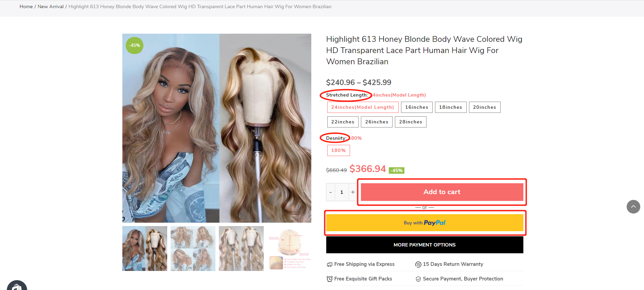Increase quantity with the plus button

click(x=353, y=192)
